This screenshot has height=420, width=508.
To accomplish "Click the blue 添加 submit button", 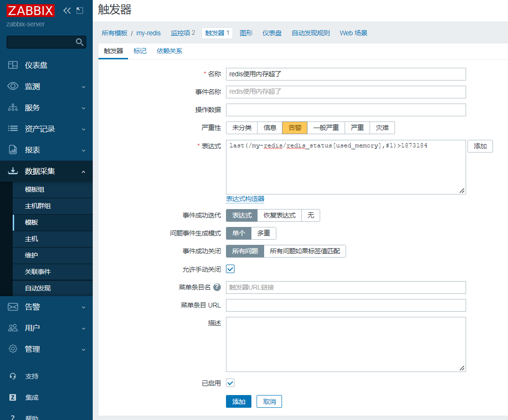I will pos(238,402).
